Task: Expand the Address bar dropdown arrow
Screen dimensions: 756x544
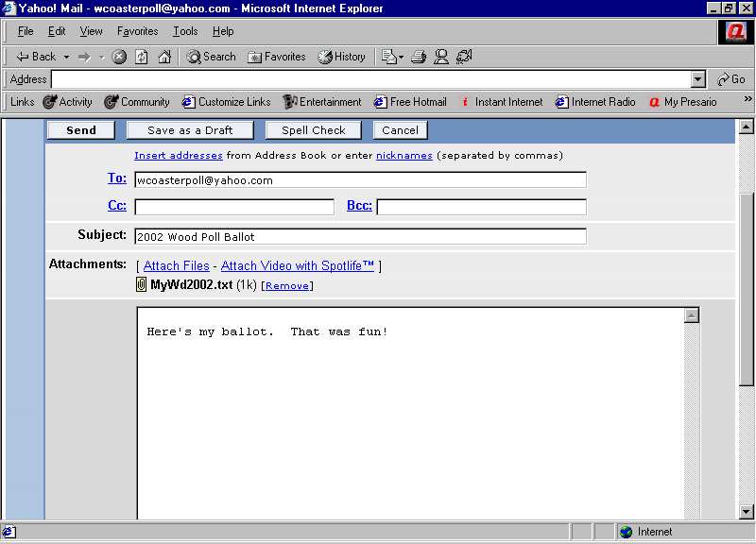Action: click(x=698, y=80)
